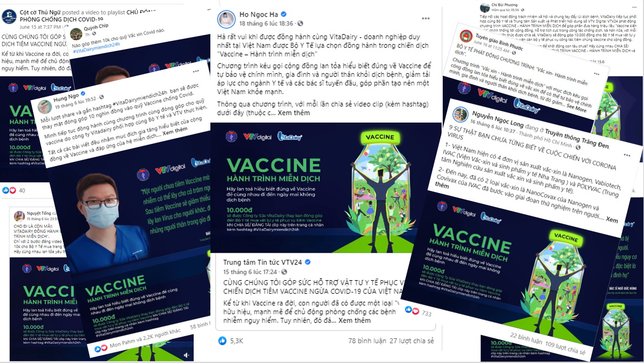This screenshot has width=644, height=363.
Task: Click the 18 tháng 6 lúc 18:36 timestamp
Action: (x=266, y=24)
